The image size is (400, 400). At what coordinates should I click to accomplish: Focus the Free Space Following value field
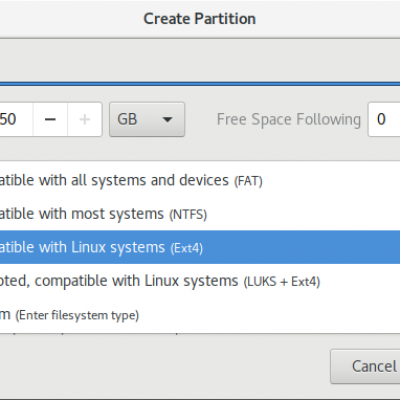pos(384,119)
